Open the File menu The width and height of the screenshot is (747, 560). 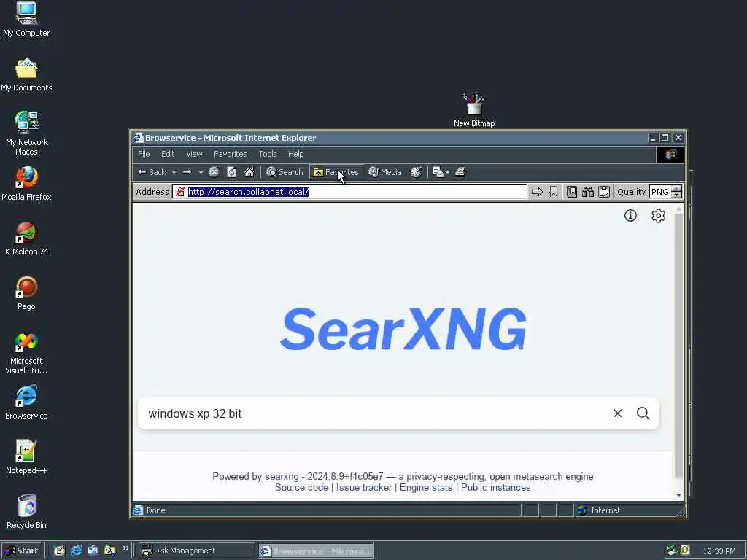[x=144, y=154]
